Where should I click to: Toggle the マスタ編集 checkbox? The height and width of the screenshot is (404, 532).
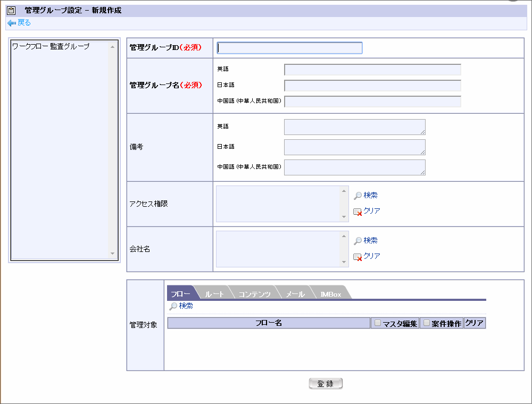378,323
